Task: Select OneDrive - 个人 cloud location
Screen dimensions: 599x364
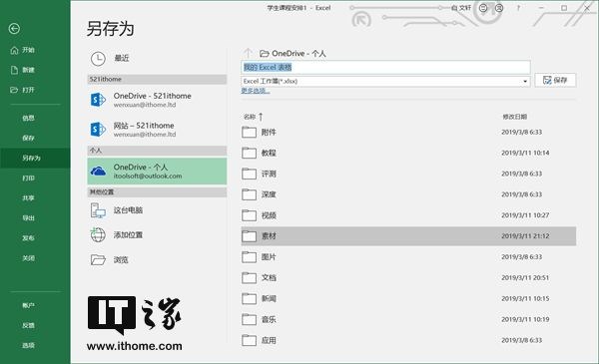Action: pos(157,172)
